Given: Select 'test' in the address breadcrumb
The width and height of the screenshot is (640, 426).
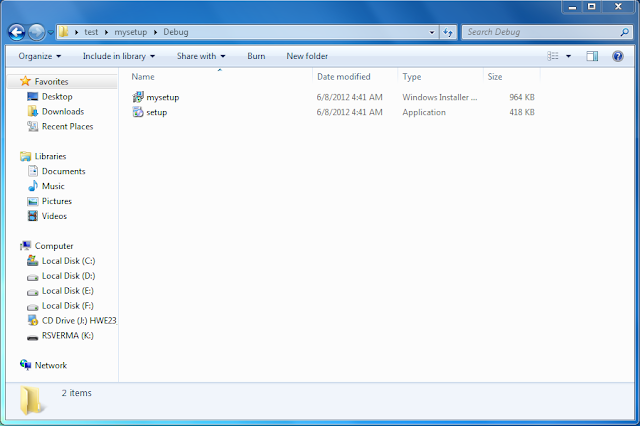Looking at the screenshot, I should 91,32.
